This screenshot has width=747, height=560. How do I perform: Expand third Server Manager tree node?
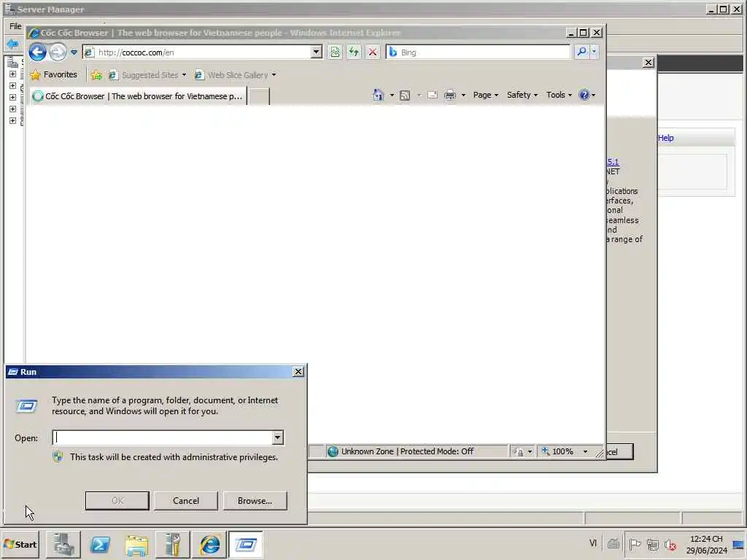click(13, 97)
